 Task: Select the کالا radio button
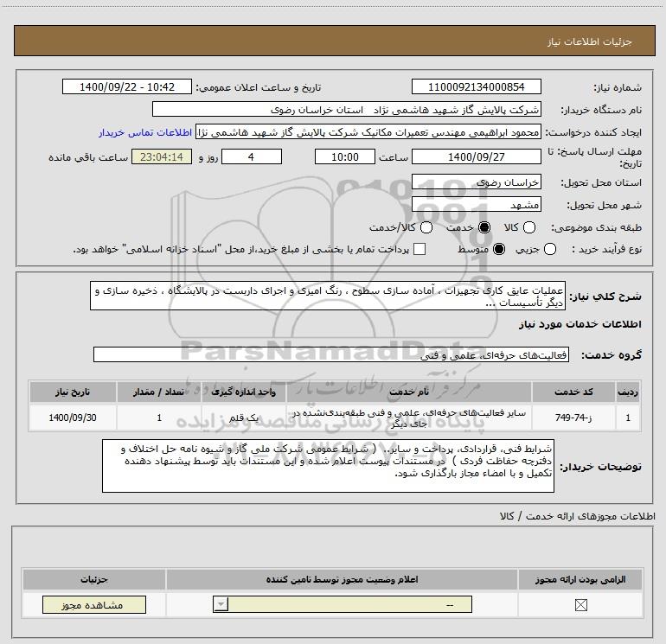pos(529,227)
